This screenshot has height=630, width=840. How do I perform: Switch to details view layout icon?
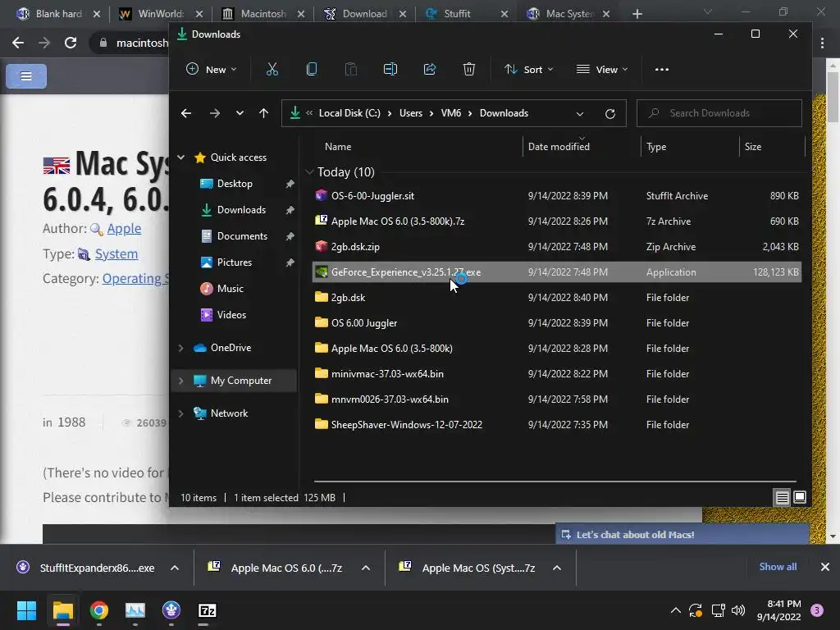point(782,498)
